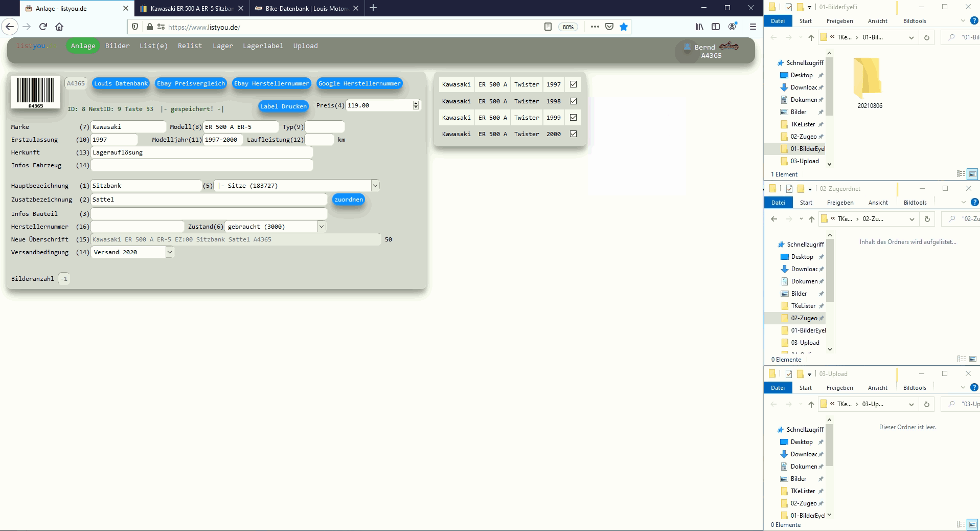Open recent locations dropdown in 02-Zugeordnet window

(x=801, y=219)
